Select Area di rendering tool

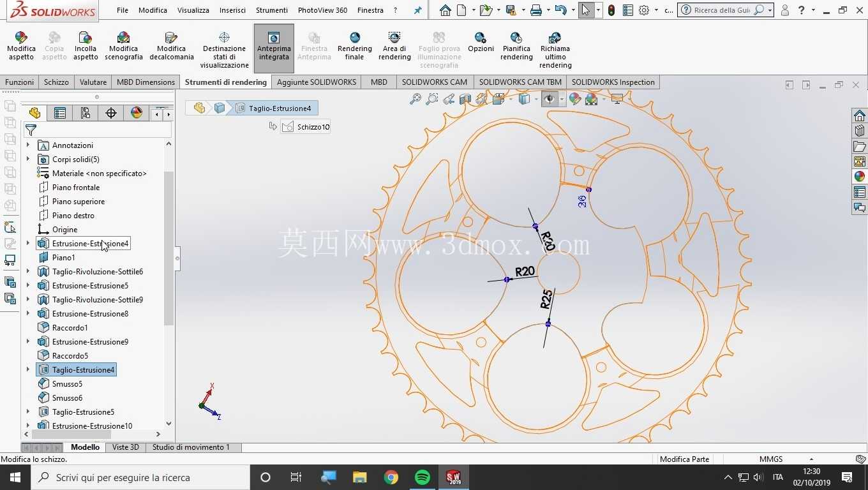point(394,46)
